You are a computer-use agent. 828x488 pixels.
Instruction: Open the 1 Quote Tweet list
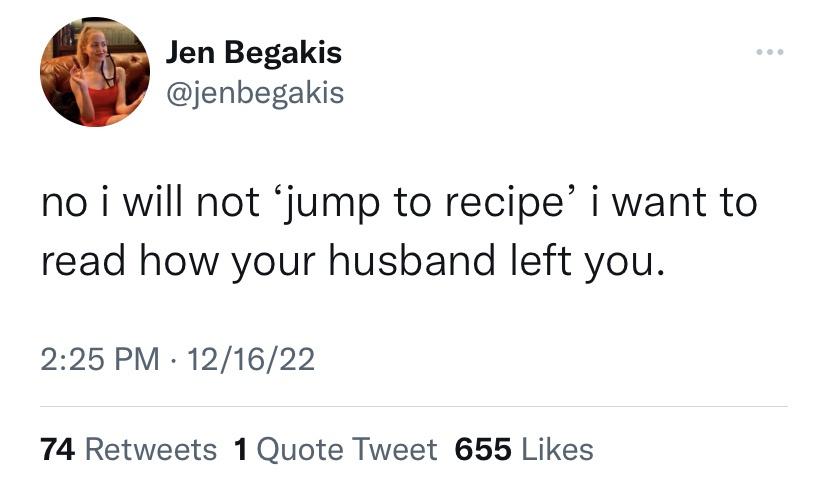pyautogui.click(x=334, y=450)
